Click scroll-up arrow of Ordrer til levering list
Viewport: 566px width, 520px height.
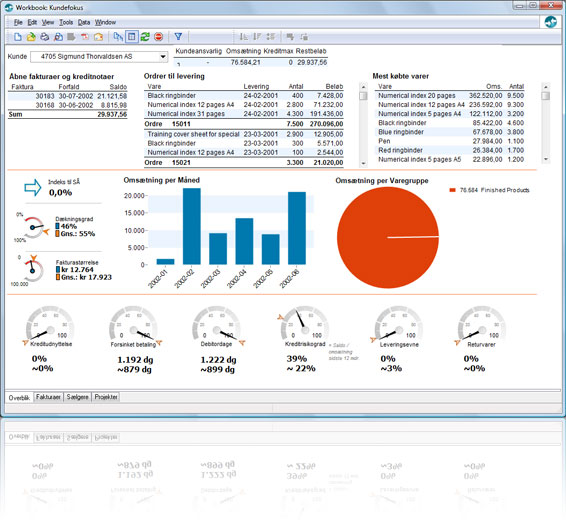pyautogui.click(x=363, y=87)
